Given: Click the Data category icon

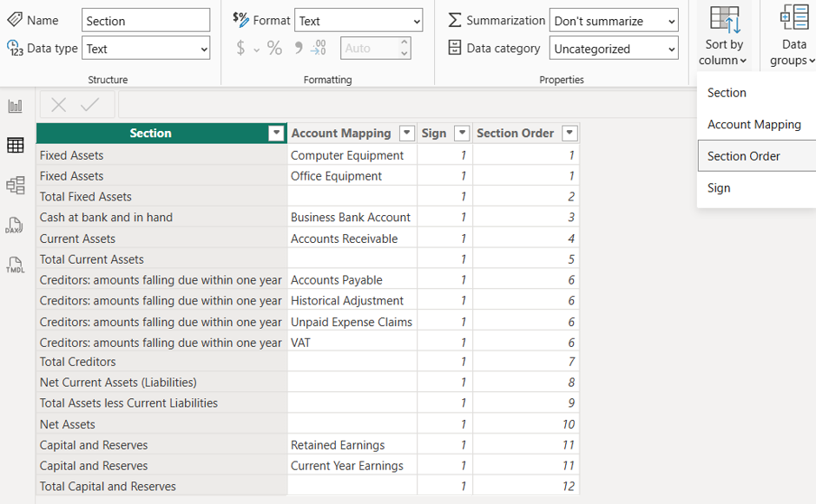Looking at the screenshot, I should 454,48.
